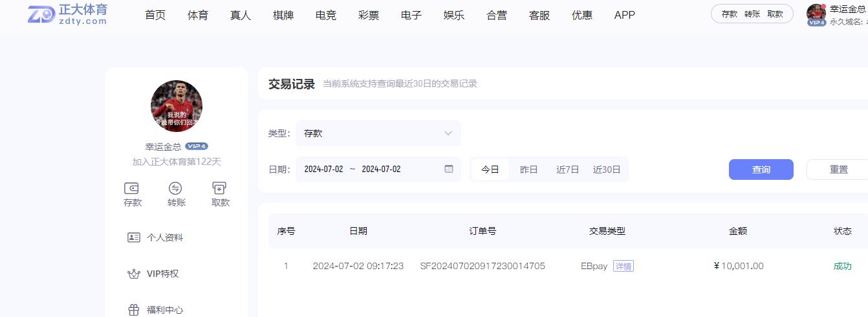
Task: Open 娱乐 navigation item
Action: pos(454,15)
